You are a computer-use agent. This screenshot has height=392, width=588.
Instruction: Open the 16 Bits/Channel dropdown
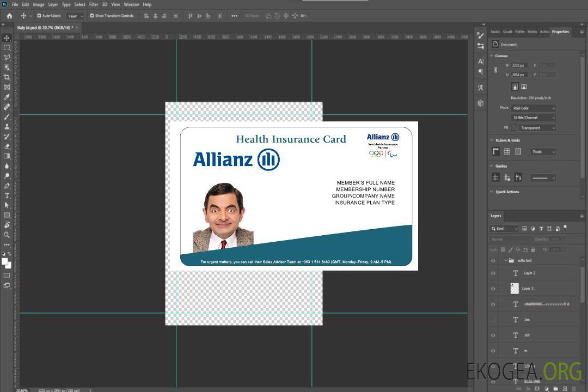(x=534, y=118)
